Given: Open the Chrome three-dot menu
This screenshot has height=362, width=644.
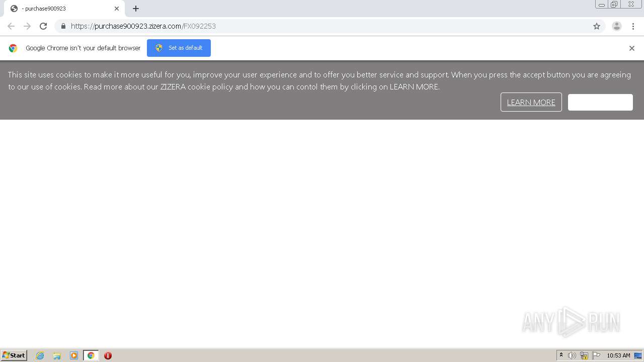Looking at the screenshot, I should pos(633,26).
